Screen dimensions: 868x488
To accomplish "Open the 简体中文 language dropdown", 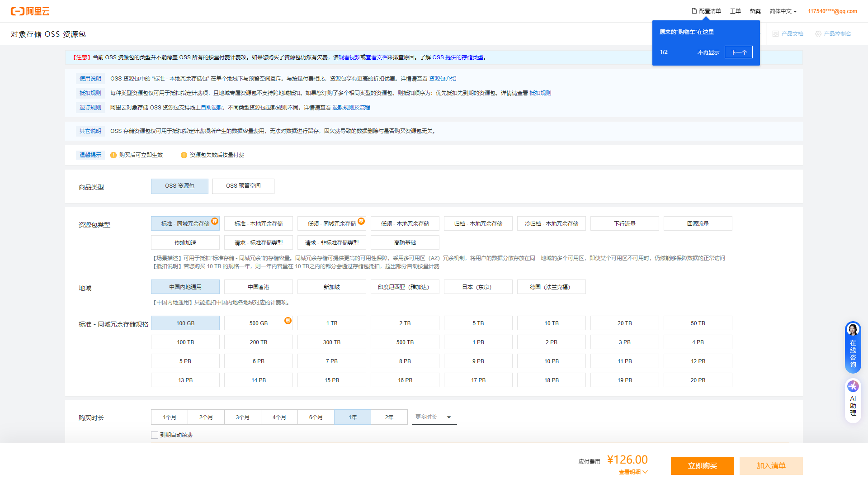I will [783, 11].
